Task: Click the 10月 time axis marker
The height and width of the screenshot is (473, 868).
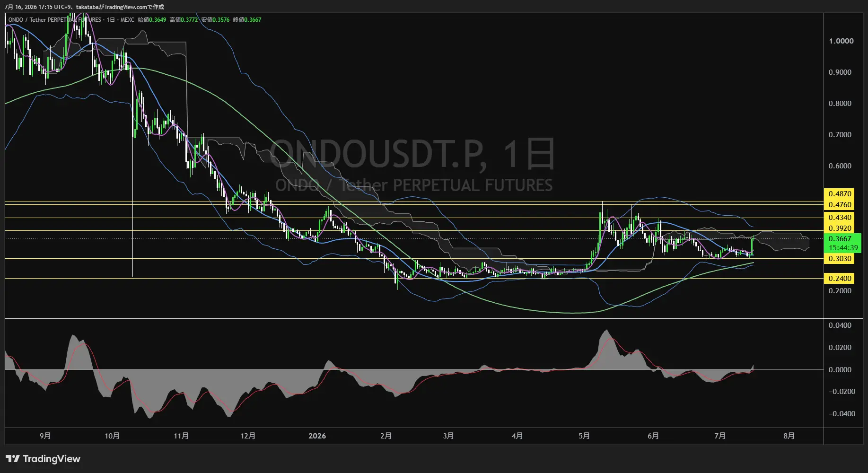Action: tap(112, 436)
